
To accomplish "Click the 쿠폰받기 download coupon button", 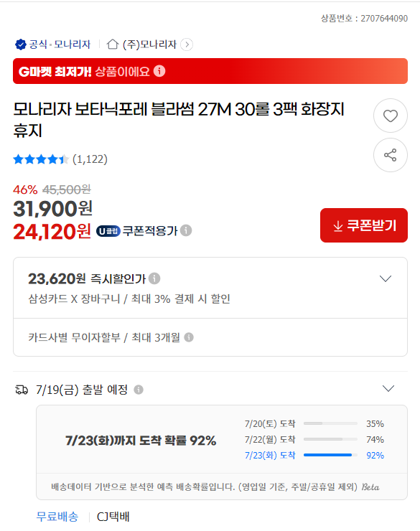I will pyautogui.click(x=364, y=225).
